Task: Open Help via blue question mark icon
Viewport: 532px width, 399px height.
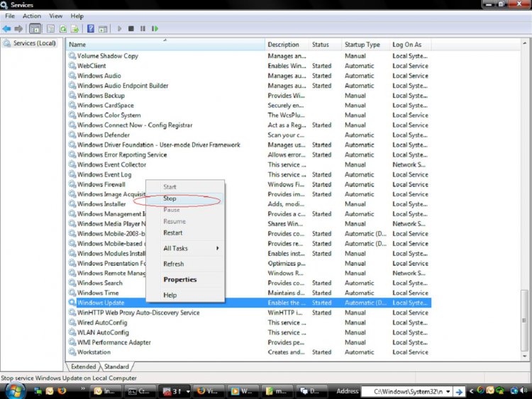Action: 91,29
